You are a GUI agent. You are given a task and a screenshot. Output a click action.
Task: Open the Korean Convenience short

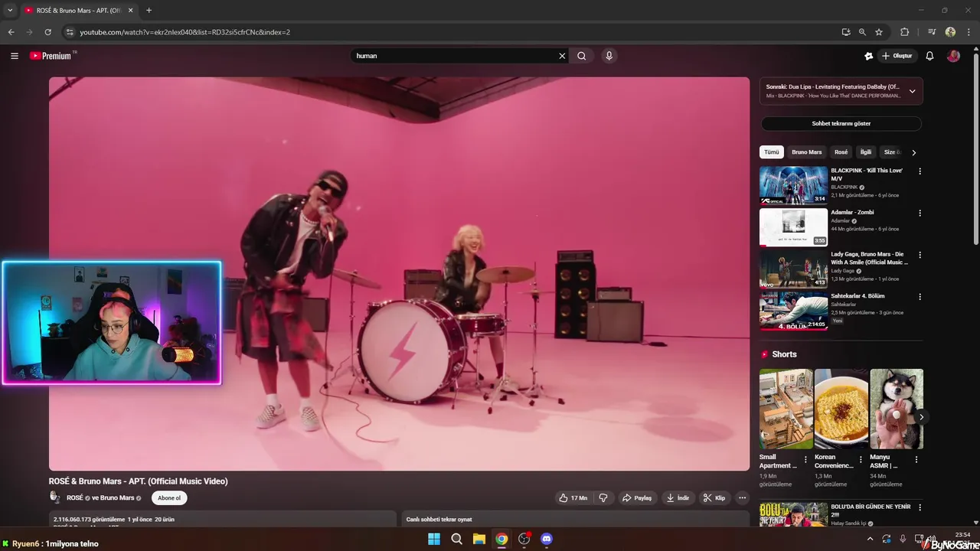click(841, 409)
